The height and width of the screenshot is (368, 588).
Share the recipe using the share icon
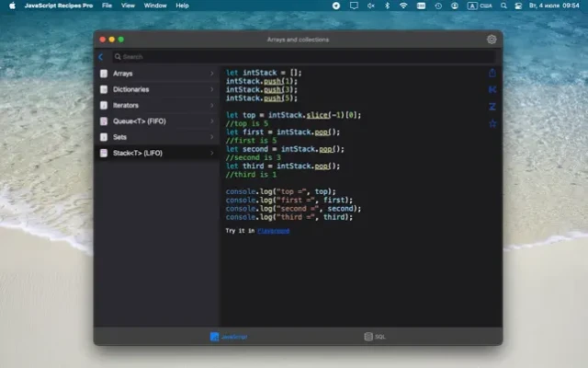coord(492,73)
